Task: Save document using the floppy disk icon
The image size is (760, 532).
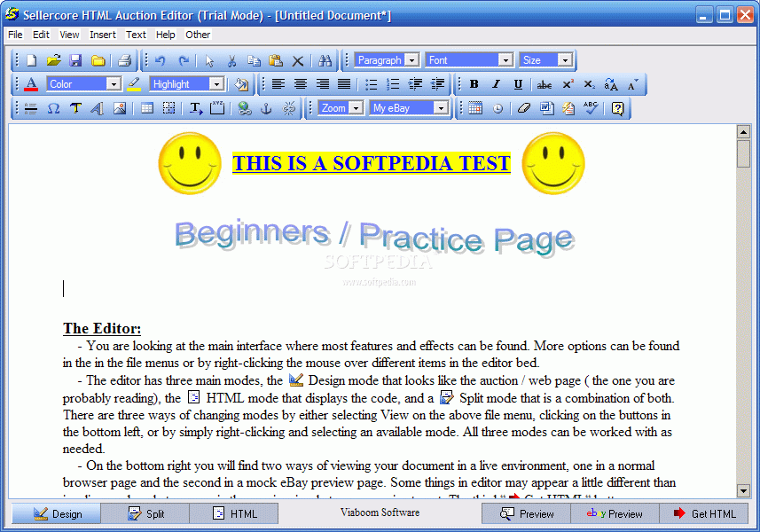Action: 75,60
